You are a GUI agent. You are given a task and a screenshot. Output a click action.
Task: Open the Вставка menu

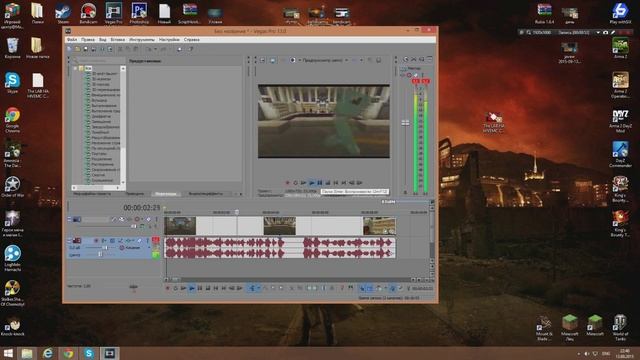point(118,40)
